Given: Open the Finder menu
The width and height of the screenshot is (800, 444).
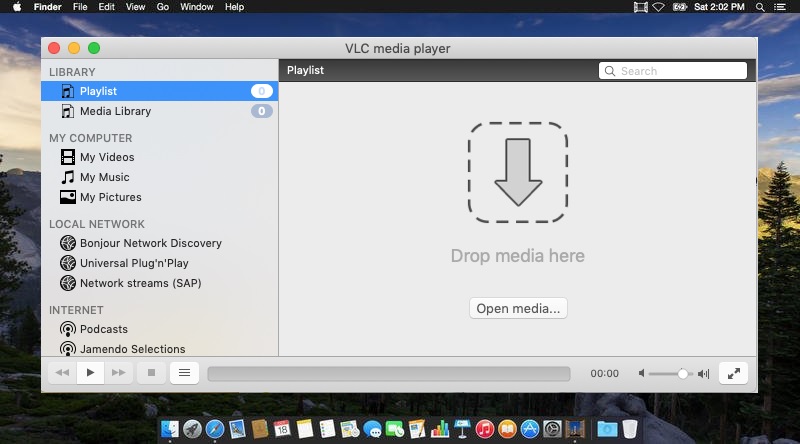Looking at the screenshot, I should tap(47, 7).
